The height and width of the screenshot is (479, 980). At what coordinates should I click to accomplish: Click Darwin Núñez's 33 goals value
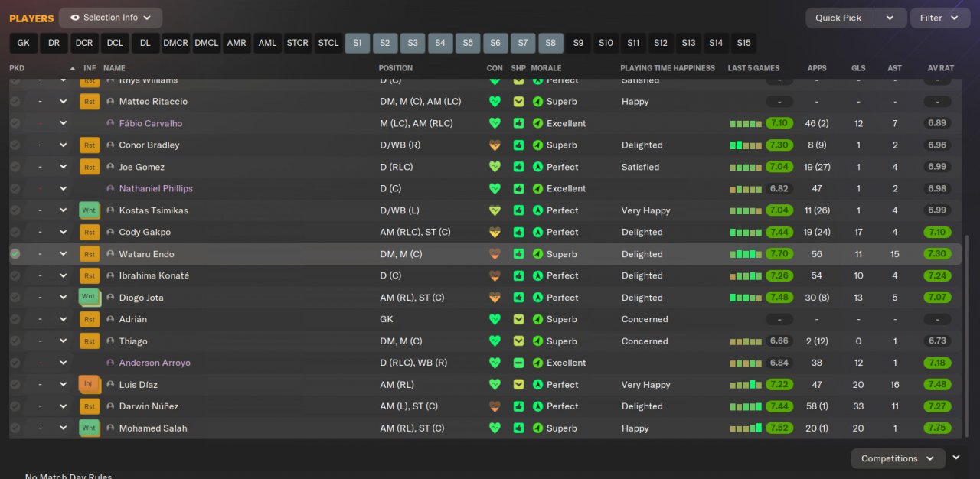(x=858, y=406)
